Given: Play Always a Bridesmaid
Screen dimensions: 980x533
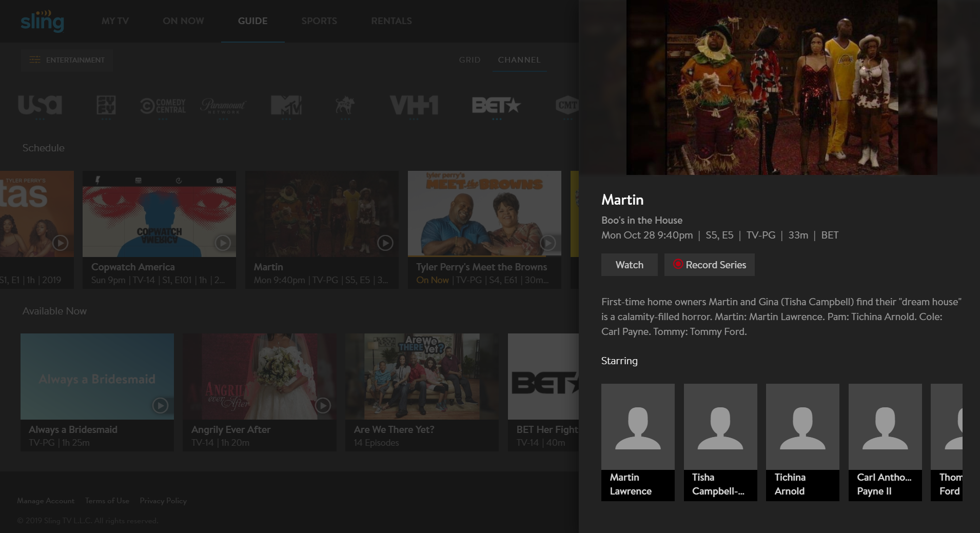Looking at the screenshot, I should pos(160,405).
